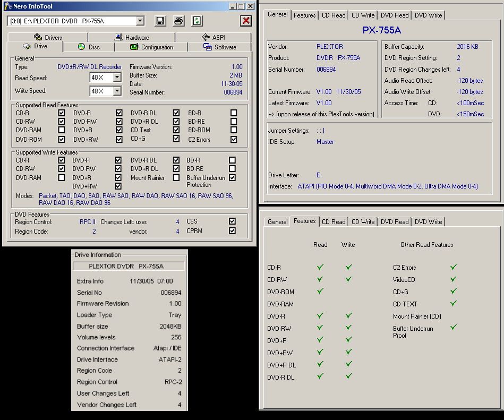Click the DVD access time '<150mSec'
Image resolution: width=504 pixels, height=420 pixels.
(x=470, y=114)
